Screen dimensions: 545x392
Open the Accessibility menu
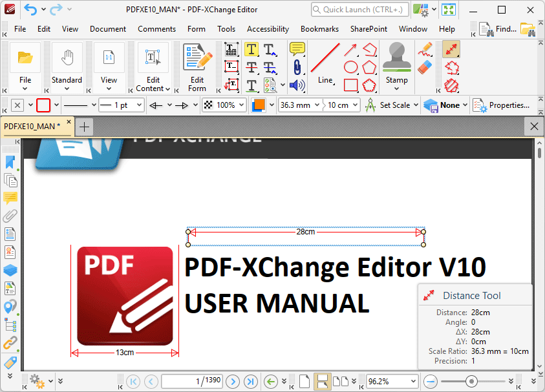pos(268,29)
